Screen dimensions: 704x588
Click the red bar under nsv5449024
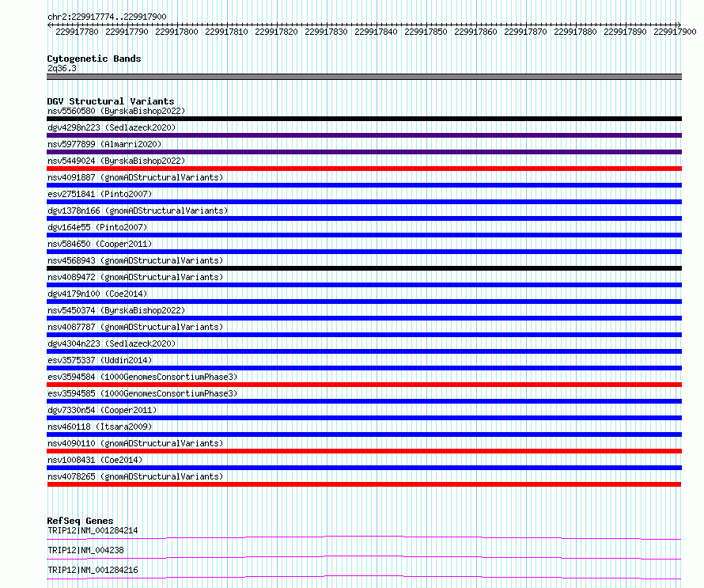364,169
